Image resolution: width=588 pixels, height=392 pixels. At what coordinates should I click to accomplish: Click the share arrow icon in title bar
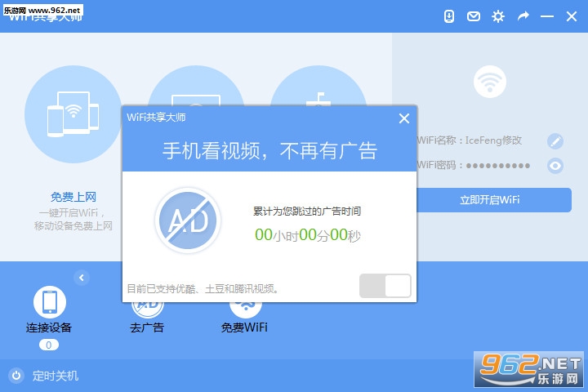coord(523,16)
